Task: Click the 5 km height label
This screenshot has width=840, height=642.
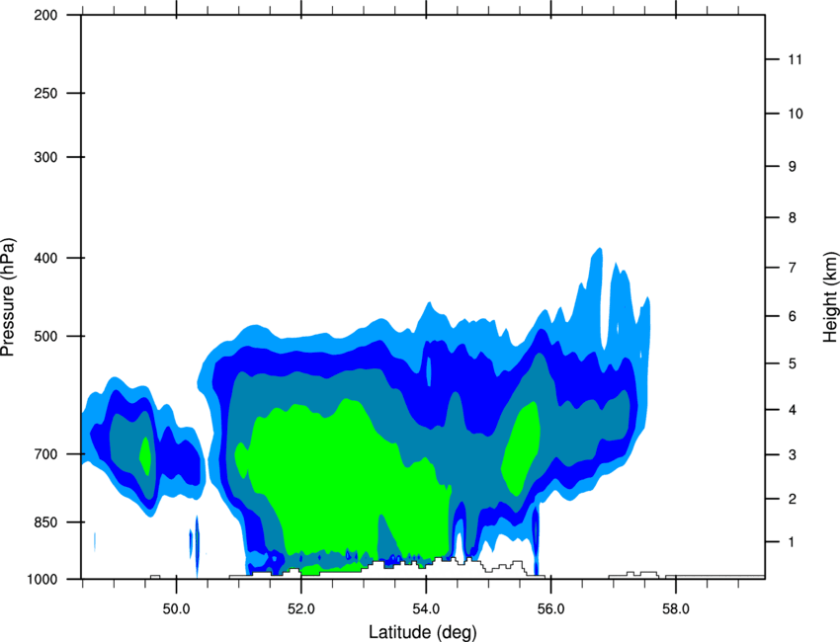Action: [793, 363]
